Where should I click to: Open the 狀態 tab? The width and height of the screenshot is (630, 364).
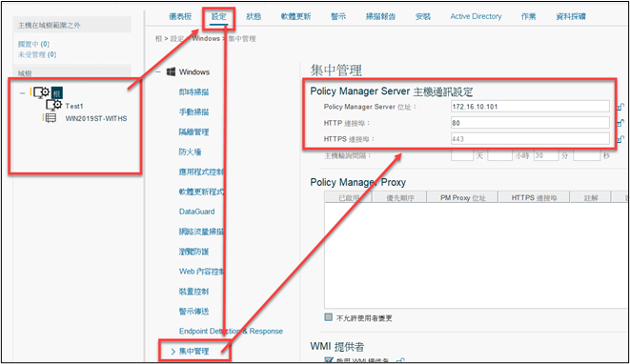[x=254, y=16]
